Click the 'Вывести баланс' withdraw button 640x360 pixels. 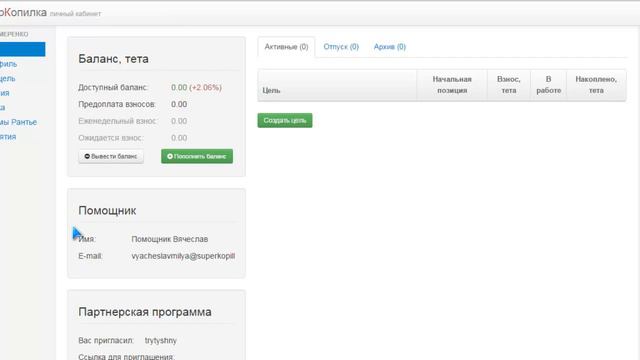tap(111, 156)
